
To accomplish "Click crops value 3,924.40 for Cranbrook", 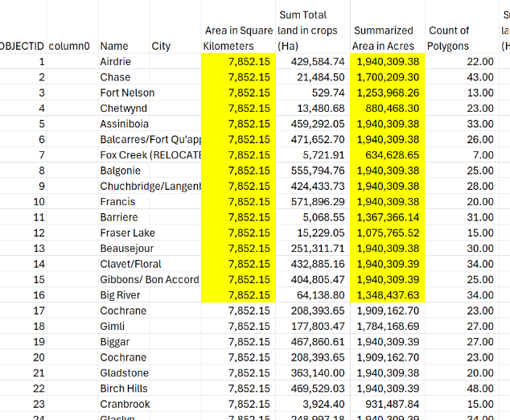I will click(x=323, y=405).
